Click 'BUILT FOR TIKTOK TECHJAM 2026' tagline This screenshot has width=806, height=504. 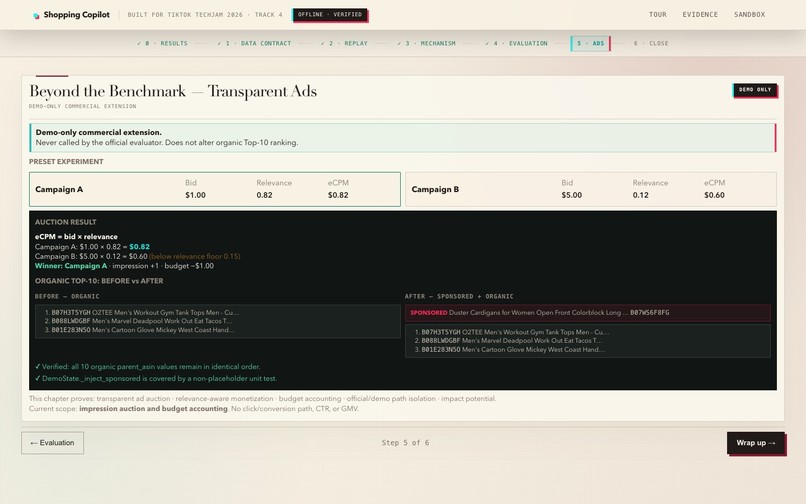coord(185,14)
